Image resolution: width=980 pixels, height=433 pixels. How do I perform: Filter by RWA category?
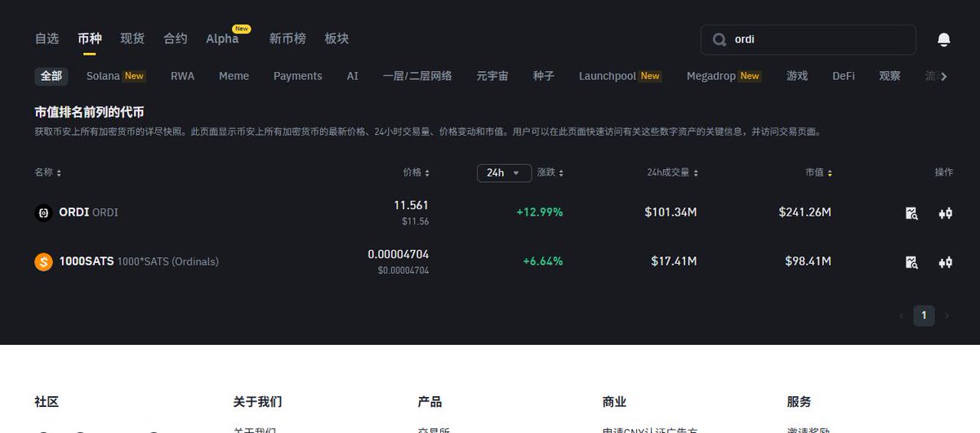click(182, 76)
